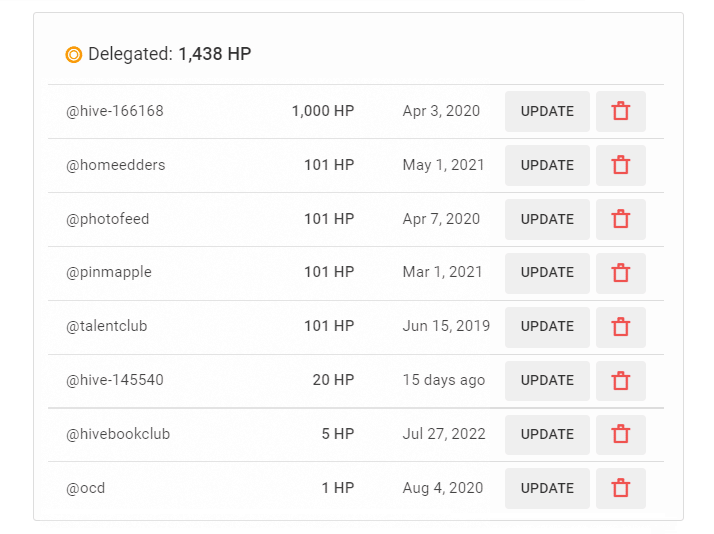Open the @hive-166168 account link

[x=115, y=111]
